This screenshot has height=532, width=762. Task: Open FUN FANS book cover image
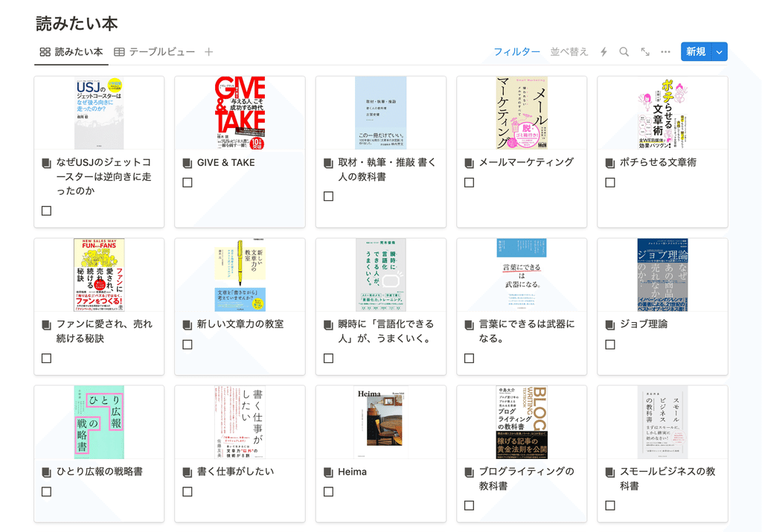99,275
